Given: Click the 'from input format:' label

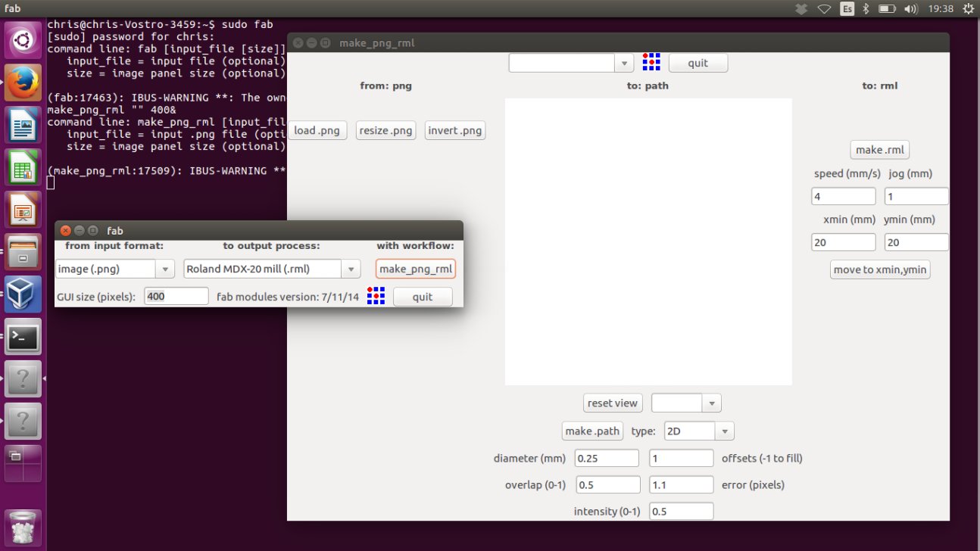Looking at the screenshot, I should tap(114, 246).
